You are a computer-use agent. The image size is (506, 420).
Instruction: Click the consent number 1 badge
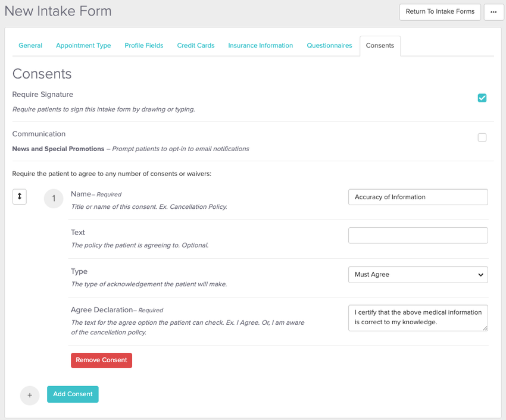click(x=54, y=198)
